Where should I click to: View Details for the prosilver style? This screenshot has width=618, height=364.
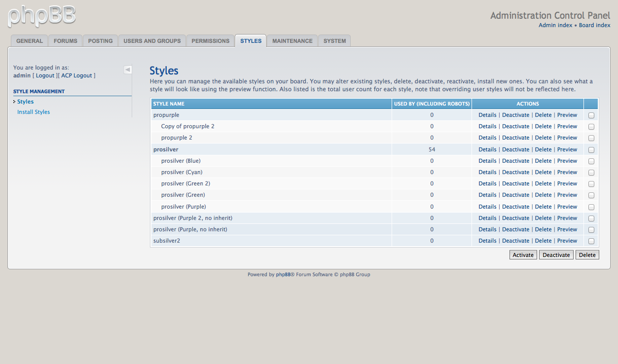coord(487,149)
